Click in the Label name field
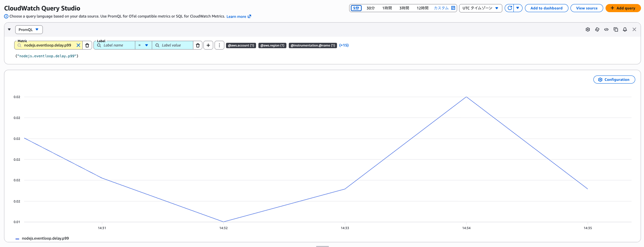The height and width of the screenshot is (247, 644). (118, 45)
